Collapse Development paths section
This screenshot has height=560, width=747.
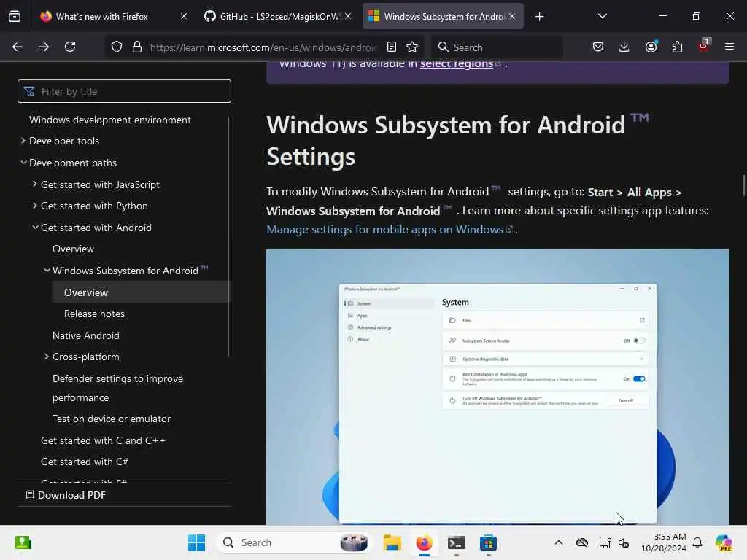23,163
